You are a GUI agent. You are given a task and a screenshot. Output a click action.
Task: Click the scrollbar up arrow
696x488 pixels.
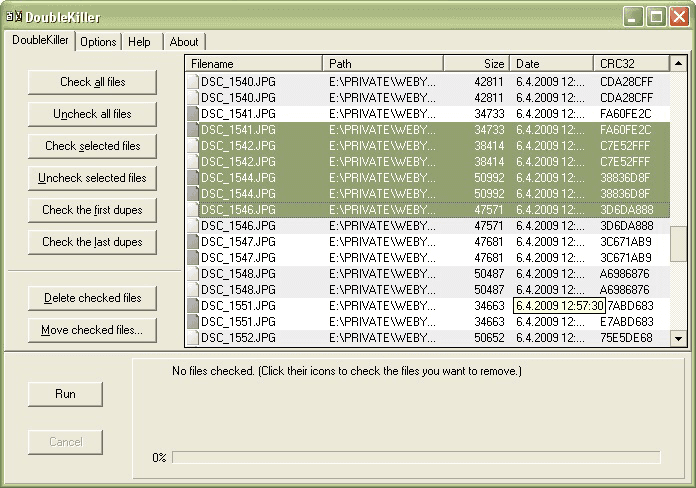click(678, 63)
